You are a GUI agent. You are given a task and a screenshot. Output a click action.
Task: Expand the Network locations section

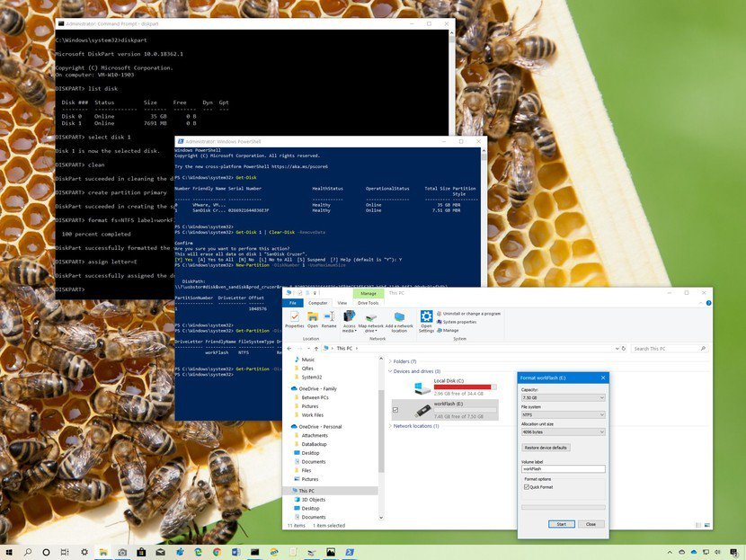pos(391,425)
